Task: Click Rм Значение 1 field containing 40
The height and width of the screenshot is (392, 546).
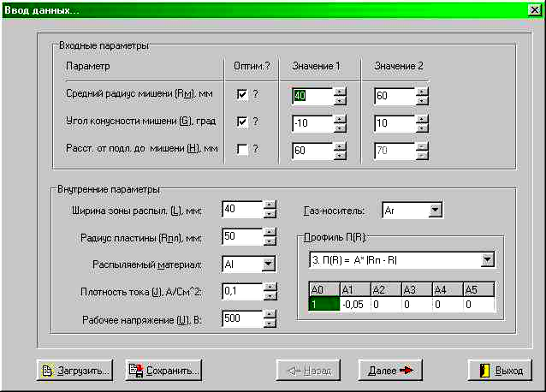Action: pos(313,96)
